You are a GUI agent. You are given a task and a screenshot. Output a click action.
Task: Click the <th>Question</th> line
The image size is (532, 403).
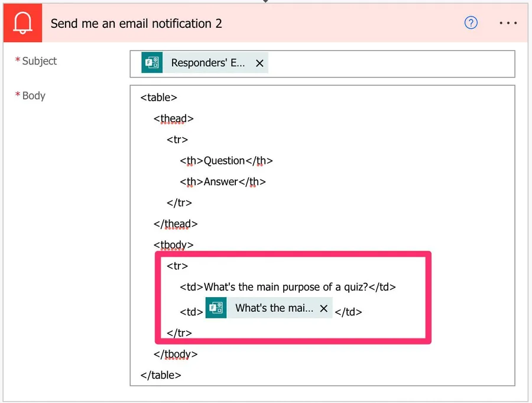click(x=226, y=160)
